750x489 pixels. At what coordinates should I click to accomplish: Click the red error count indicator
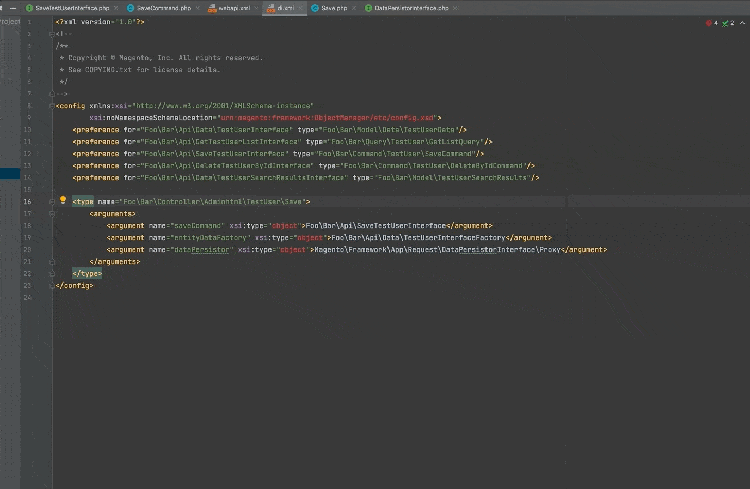(709, 22)
